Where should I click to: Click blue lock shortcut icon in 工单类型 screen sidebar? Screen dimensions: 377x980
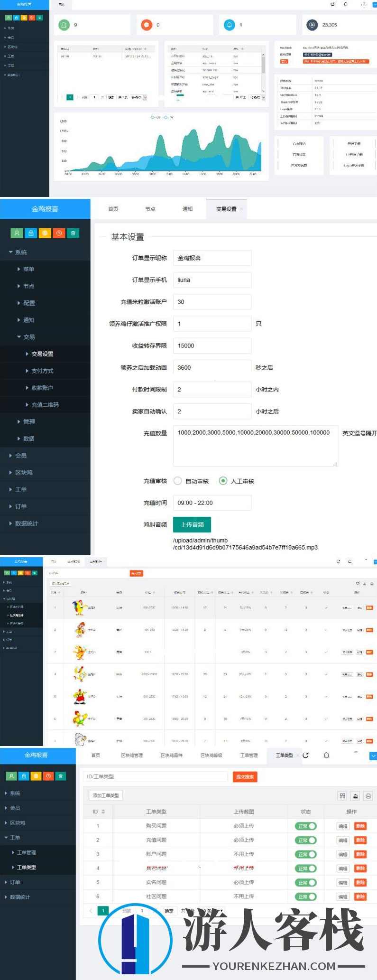click(24, 776)
